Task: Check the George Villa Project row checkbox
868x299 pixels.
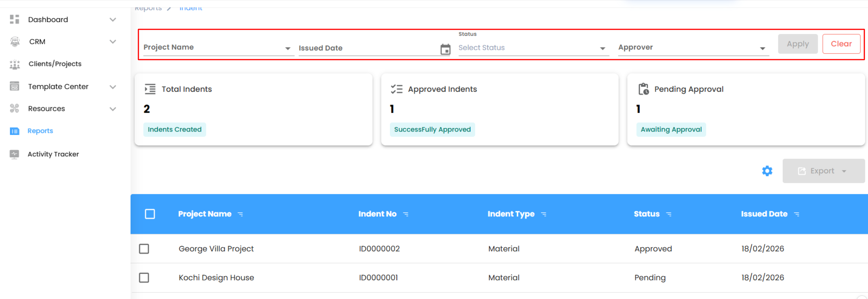Action: (144, 249)
